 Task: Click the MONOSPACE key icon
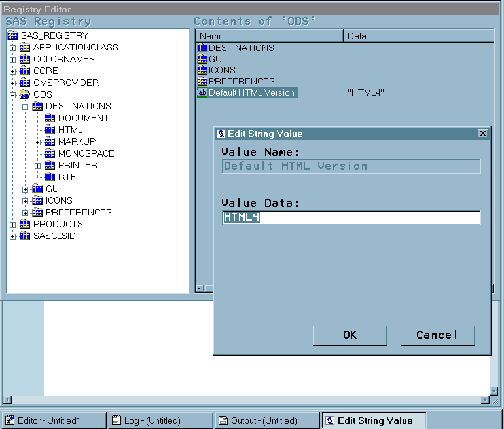(x=50, y=154)
